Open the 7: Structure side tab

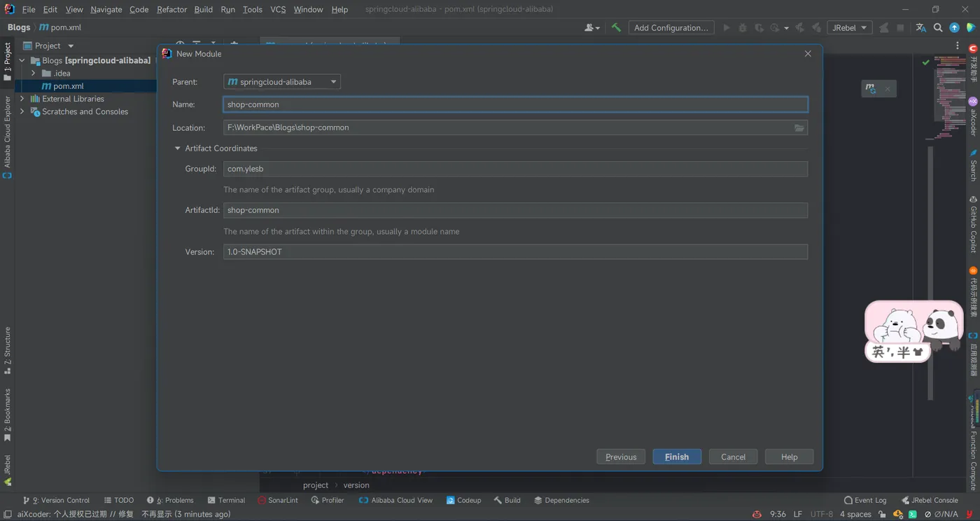coord(8,350)
